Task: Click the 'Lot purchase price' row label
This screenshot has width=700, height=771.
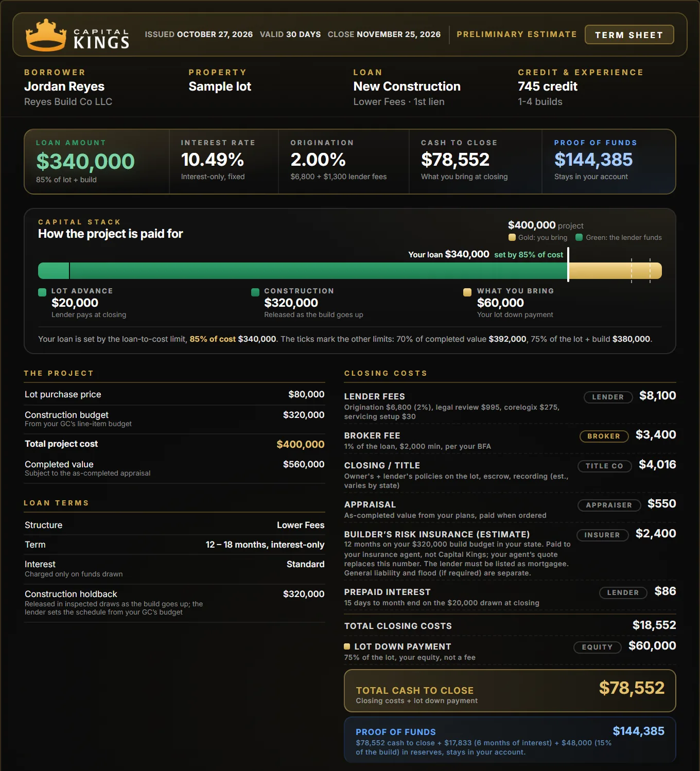Action: (x=63, y=394)
